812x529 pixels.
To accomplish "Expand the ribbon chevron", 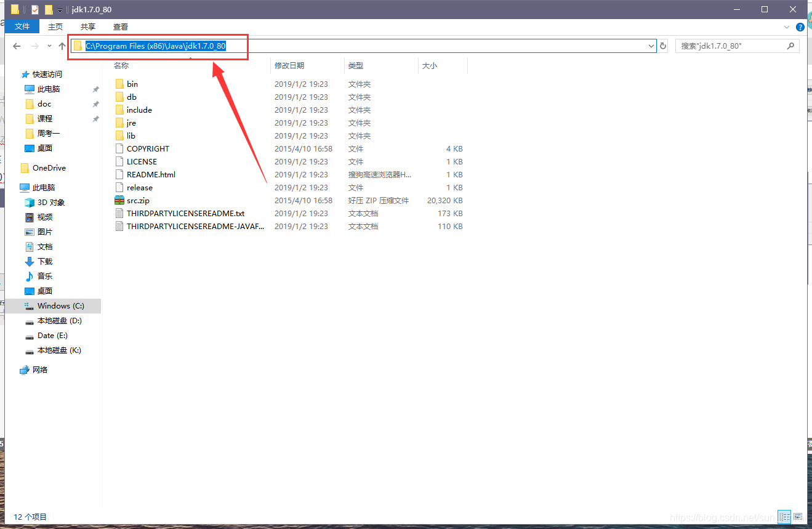I will point(787,27).
